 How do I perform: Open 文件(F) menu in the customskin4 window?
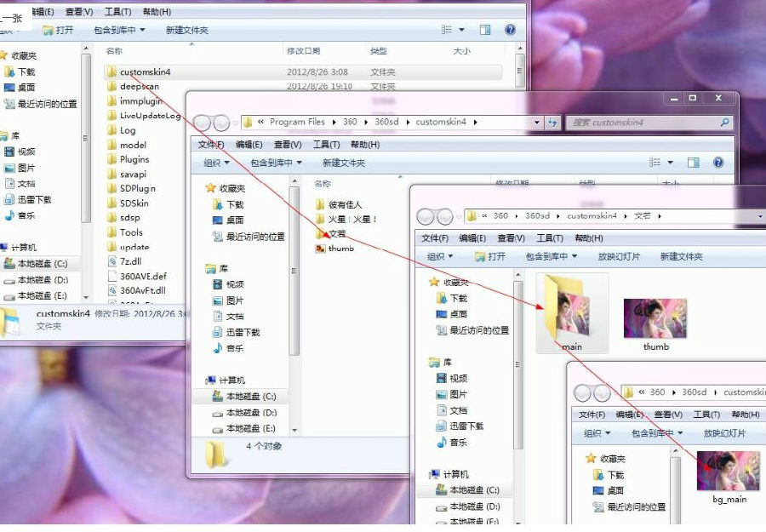(210, 145)
